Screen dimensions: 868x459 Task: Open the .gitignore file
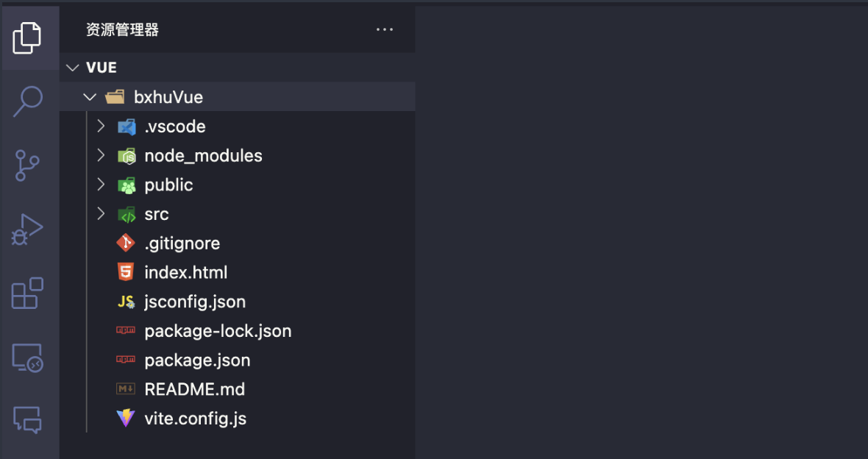pos(182,243)
